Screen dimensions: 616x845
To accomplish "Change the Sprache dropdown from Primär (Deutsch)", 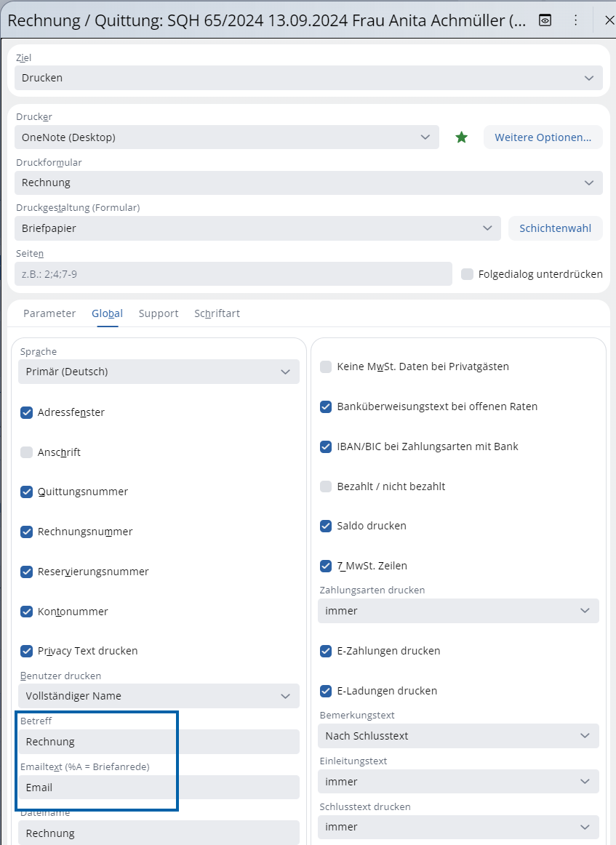I will 159,371.
